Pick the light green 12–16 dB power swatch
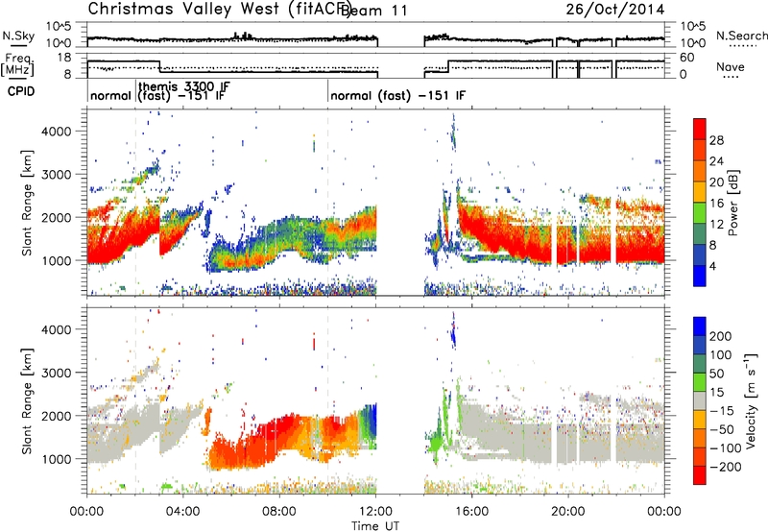This screenshot has width=768, height=532. 700,213
